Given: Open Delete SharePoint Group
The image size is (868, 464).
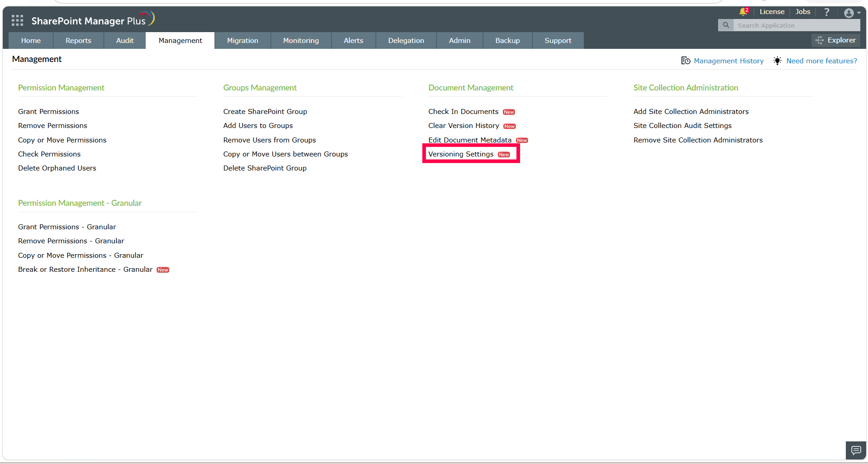Looking at the screenshot, I should pyautogui.click(x=265, y=168).
